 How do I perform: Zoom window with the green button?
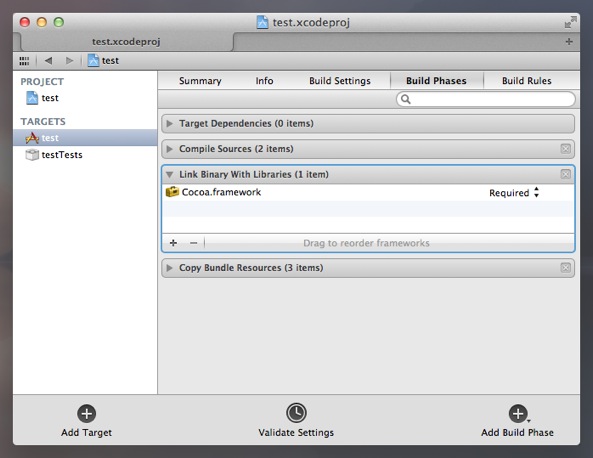tap(59, 22)
